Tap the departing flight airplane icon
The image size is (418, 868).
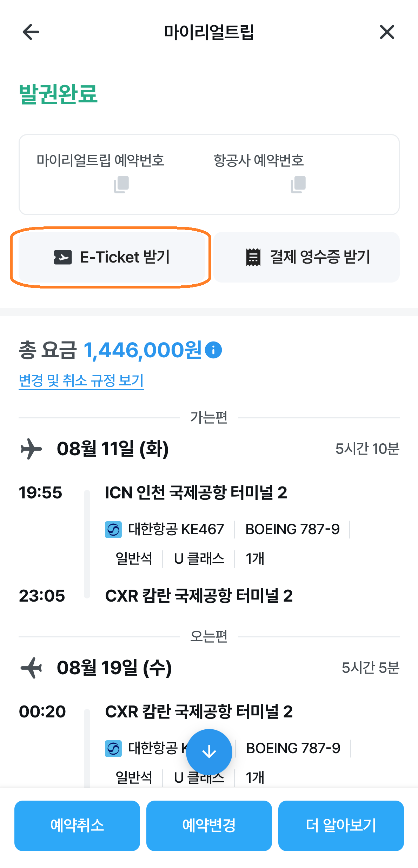click(31, 449)
